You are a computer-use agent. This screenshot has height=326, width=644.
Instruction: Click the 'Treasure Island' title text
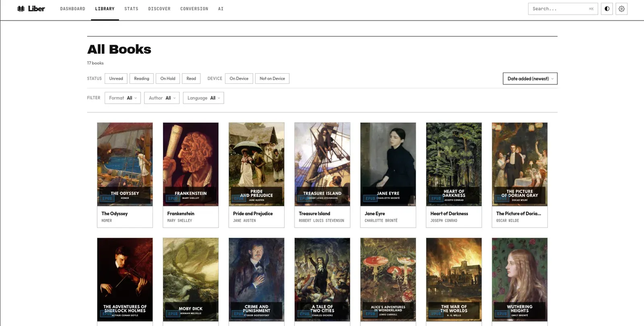tap(314, 214)
